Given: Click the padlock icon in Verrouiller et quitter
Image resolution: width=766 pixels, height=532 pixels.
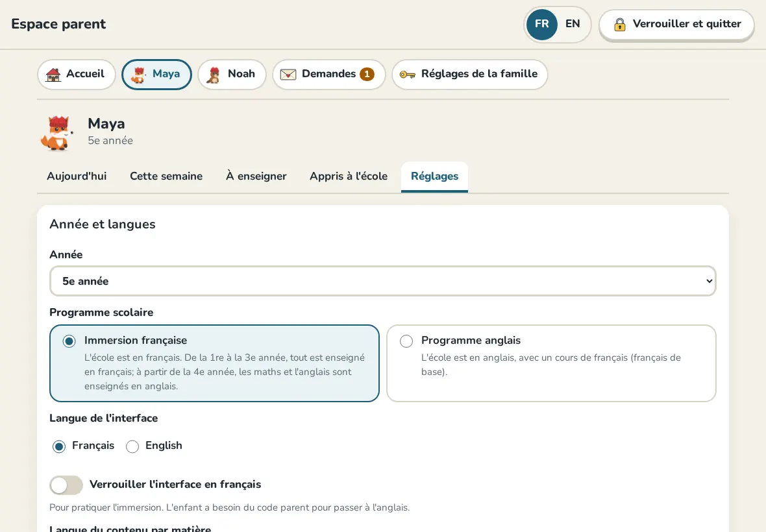Looking at the screenshot, I should 619,25.
